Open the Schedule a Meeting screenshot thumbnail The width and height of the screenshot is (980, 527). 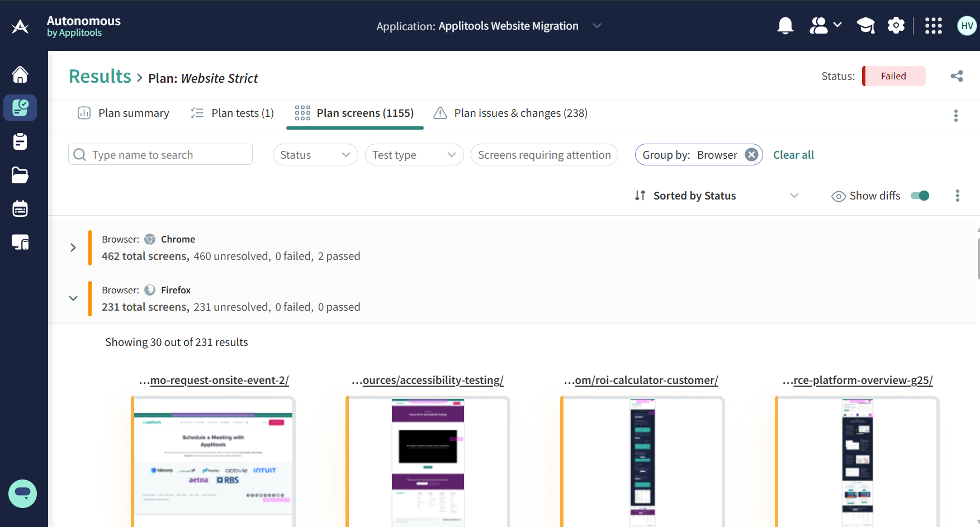tap(213, 462)
